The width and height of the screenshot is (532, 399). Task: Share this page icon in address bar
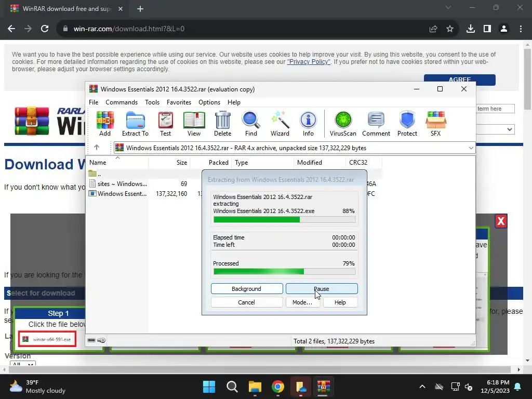point(433,29)
